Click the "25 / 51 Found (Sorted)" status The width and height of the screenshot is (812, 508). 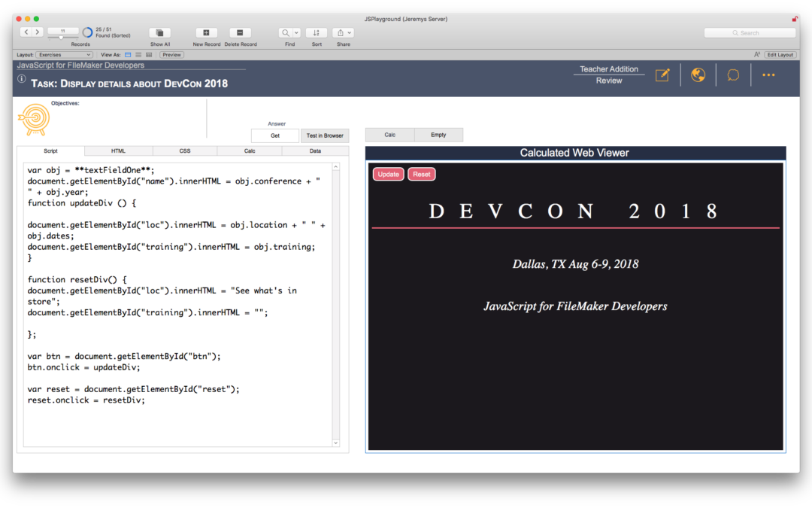(x=113, y=32)
